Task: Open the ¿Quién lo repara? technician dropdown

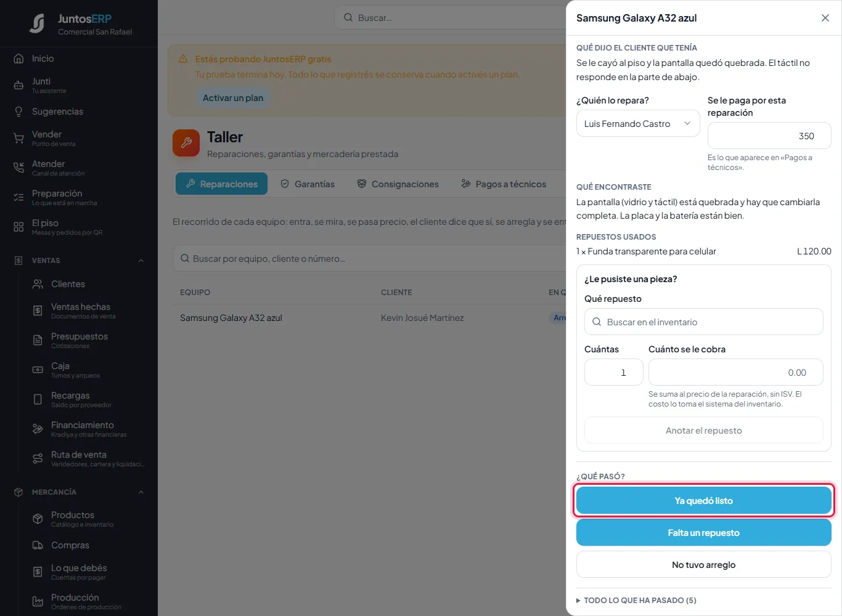Action: [638, 123]
